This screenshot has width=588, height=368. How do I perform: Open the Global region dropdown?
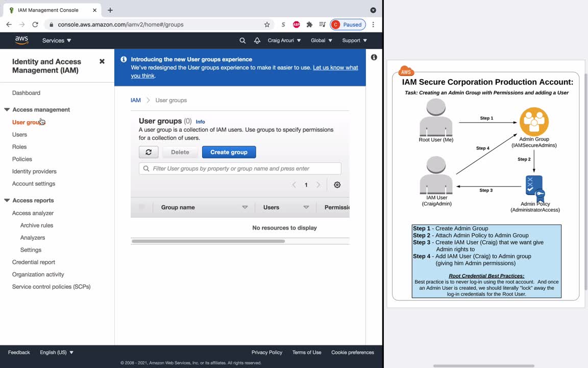[x=322, y=40]
